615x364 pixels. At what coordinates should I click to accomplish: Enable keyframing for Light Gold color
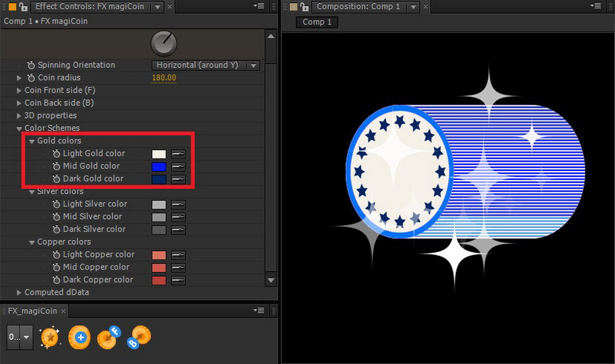click(x=56, y=154)
